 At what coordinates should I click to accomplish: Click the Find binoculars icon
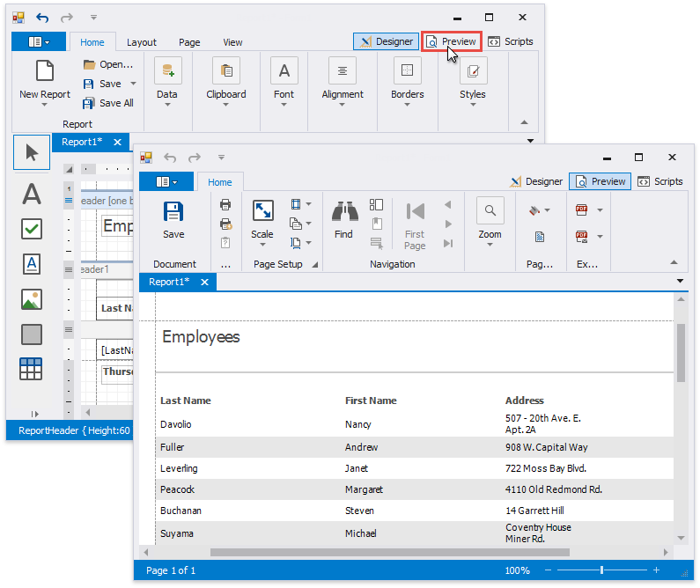343,211
